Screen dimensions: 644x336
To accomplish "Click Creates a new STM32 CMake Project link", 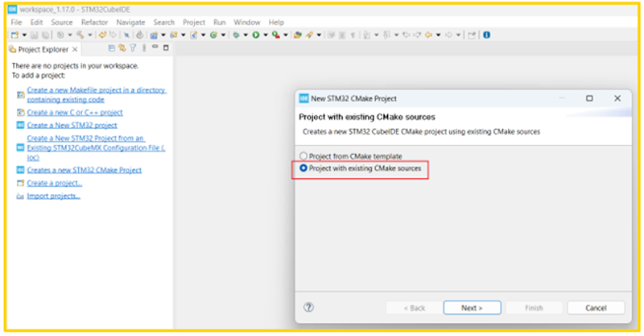I will point(85,170).
